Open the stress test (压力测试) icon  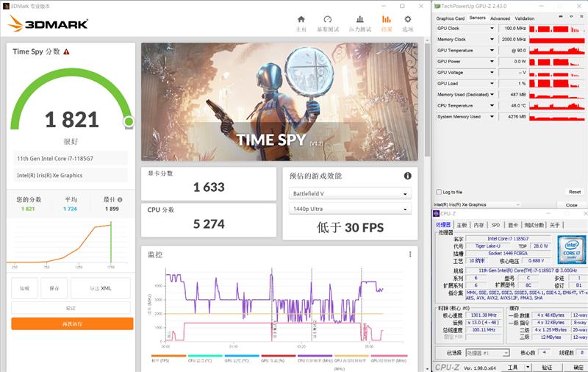pos(360,20)
